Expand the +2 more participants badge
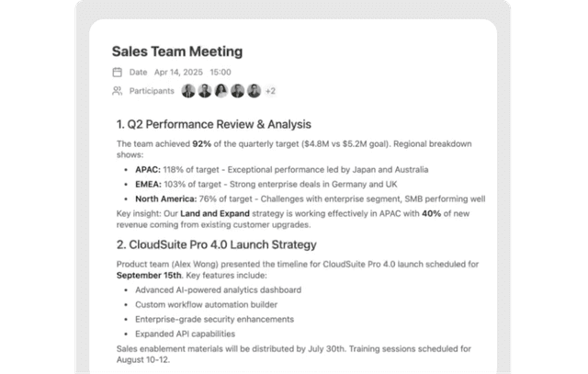Screen dimensions: 588x374 (x=270, y=91)
